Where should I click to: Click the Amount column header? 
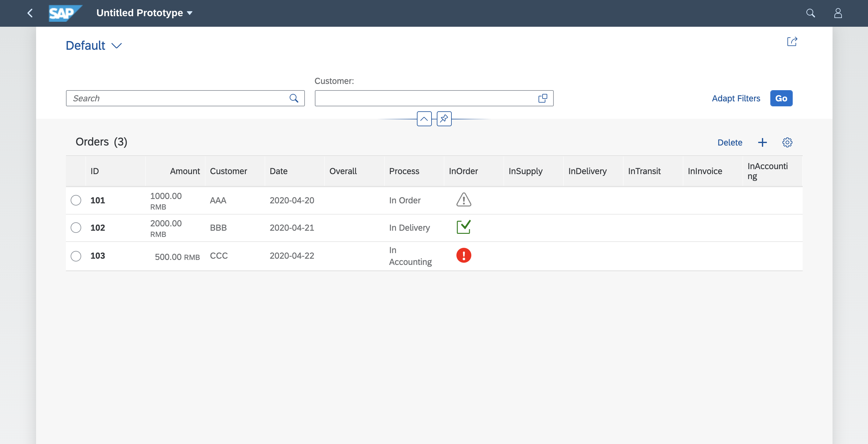pos(185,171)
